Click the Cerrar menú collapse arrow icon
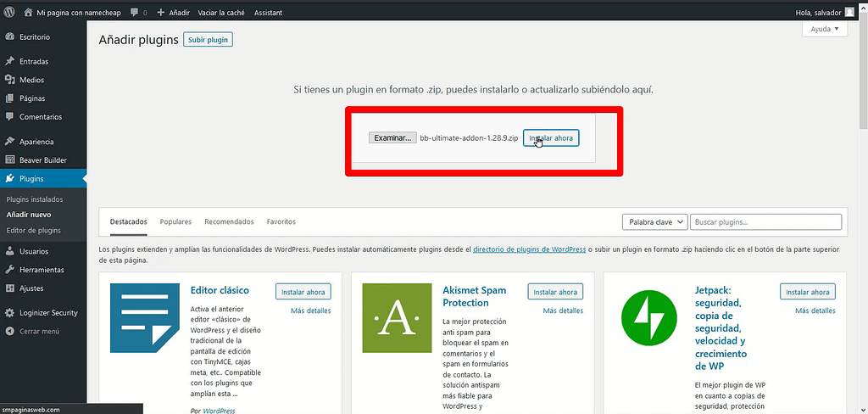The width and height of the screenshot is (868, 414). point(9,332)
